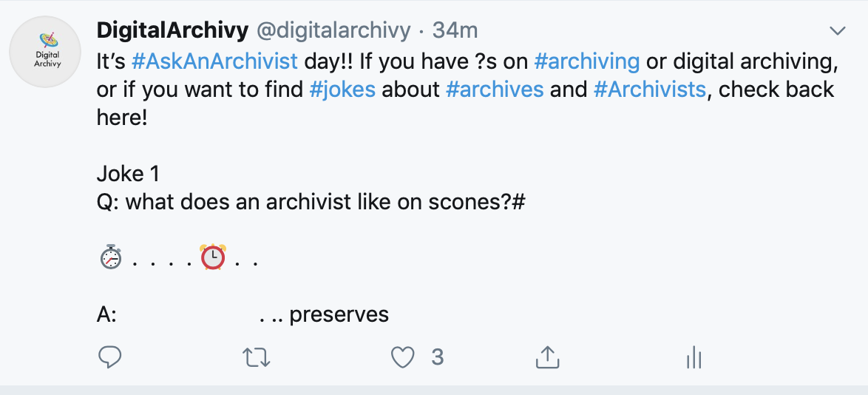Follow the #archiving hashtag link
The image size is (868, 395).
coord(587,61)
